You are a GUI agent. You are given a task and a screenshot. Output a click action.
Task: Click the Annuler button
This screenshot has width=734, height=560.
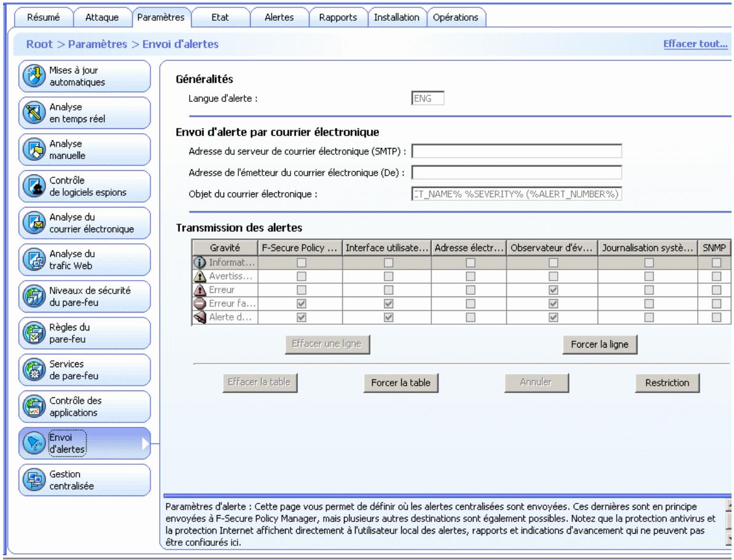[536, 382]
